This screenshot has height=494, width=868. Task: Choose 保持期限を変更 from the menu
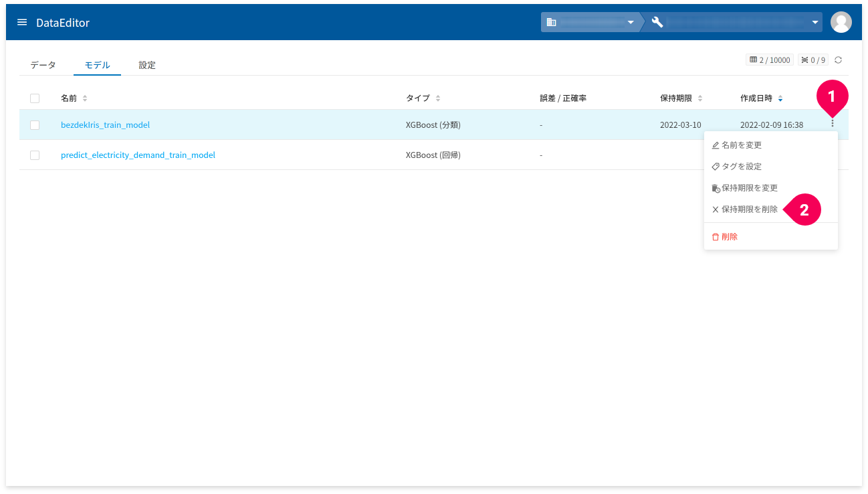coord(771,188)
